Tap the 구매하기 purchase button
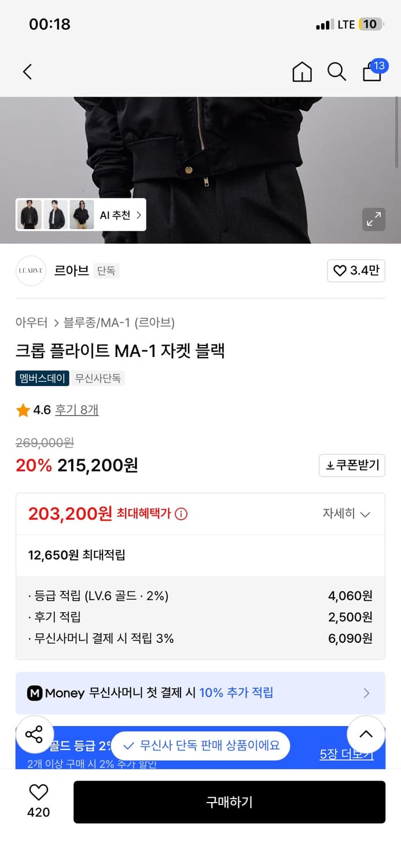 [229, 802]
